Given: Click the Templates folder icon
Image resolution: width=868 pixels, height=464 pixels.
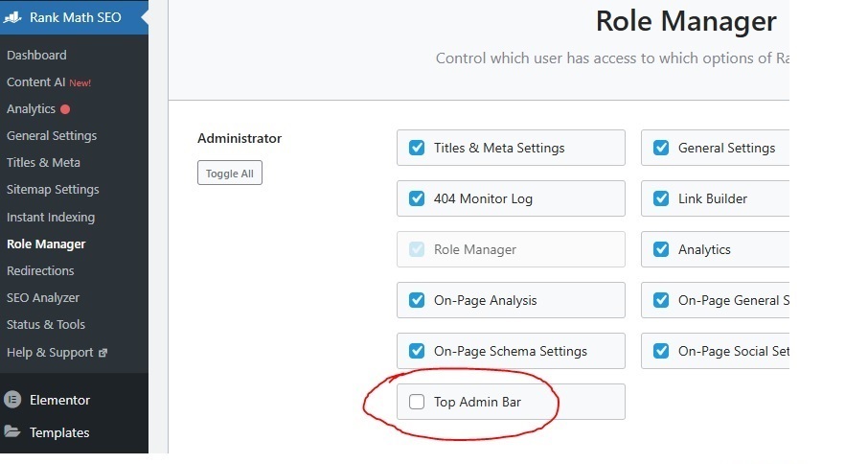Looking at the screenshot, I should tap(12, 432).
